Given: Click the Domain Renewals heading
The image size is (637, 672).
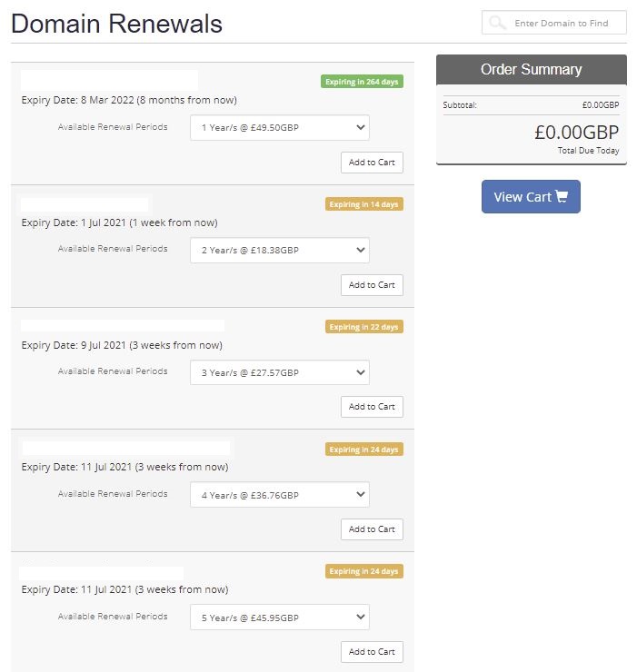Looking at the screenshot, I should pyautogui.click(x=116, y=24).
